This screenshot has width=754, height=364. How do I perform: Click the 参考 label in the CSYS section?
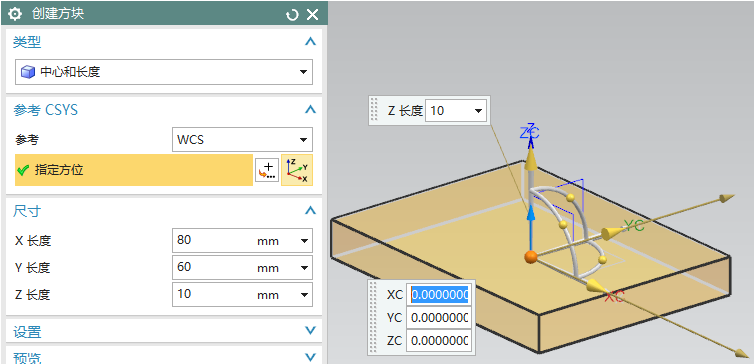pyautogui.click(x=27, y=140)
